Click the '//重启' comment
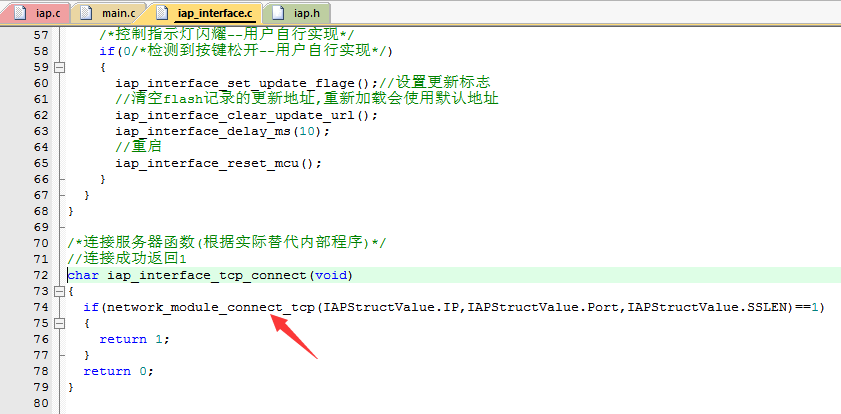Image resolution: width=841 pixels, height=414 pixels. pos(138,147)
